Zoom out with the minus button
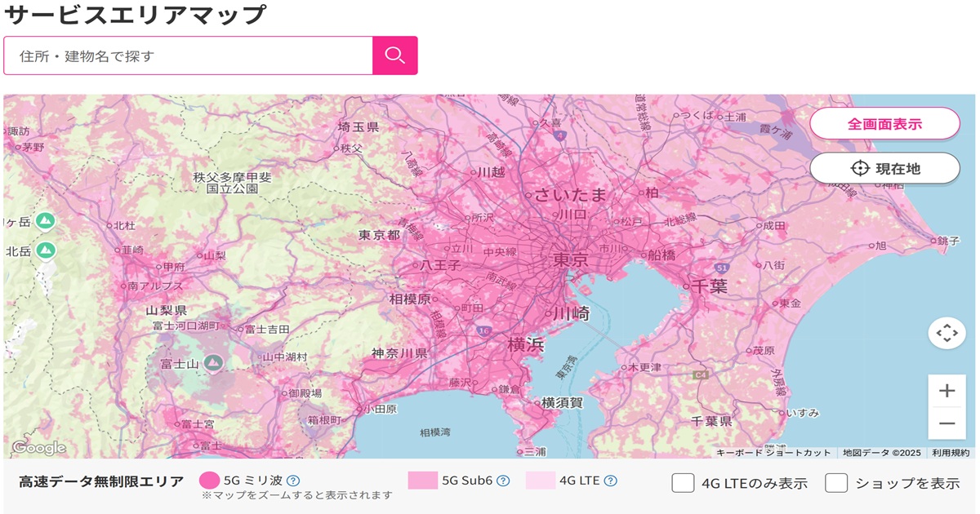980x514 pixels. pos(947,423)
